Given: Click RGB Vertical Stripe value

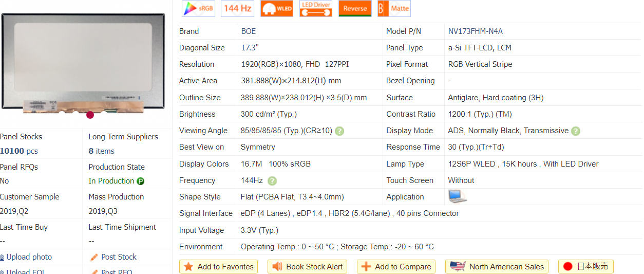Looking at the screenshot, I should tap(480, 64).
